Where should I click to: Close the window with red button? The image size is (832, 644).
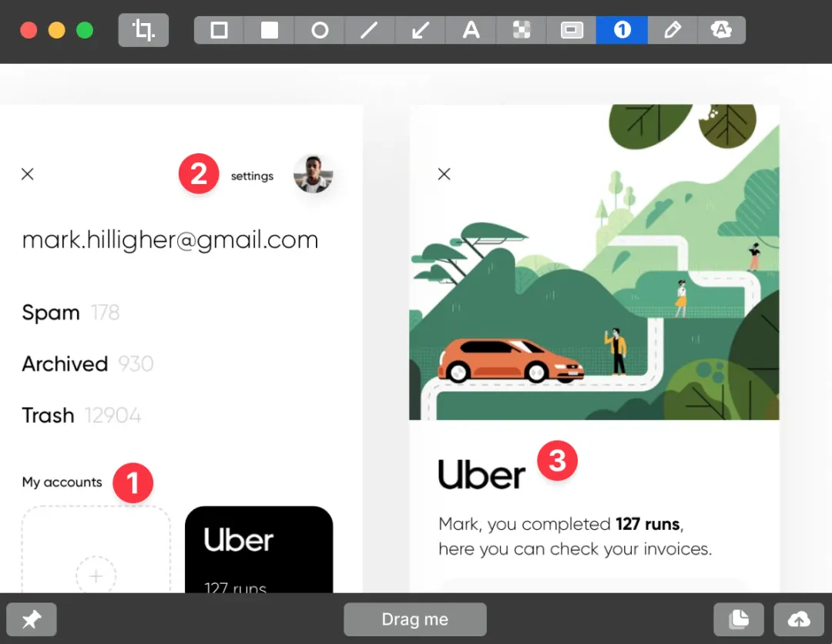click(x=29, y=30)
